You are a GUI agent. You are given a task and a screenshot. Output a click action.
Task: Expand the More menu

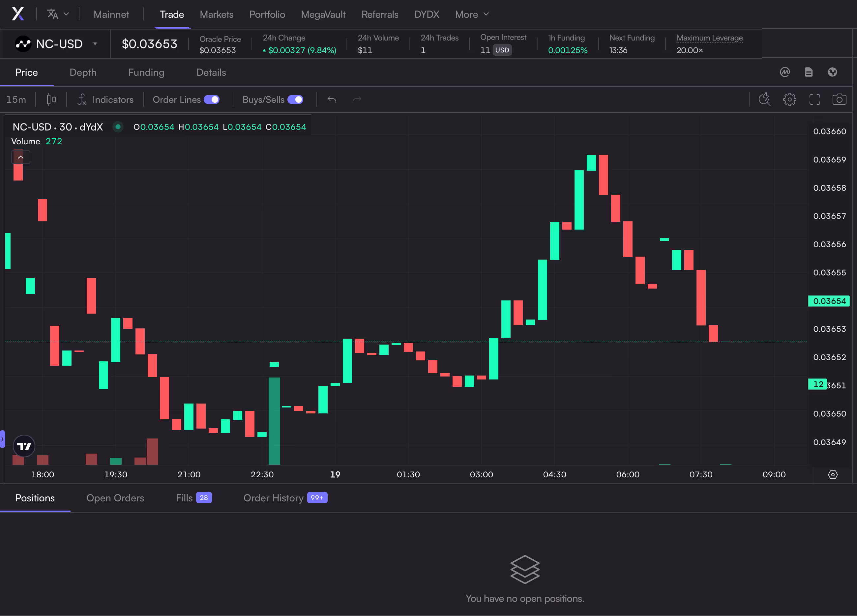pyautogui.click(x=472, y=14)
